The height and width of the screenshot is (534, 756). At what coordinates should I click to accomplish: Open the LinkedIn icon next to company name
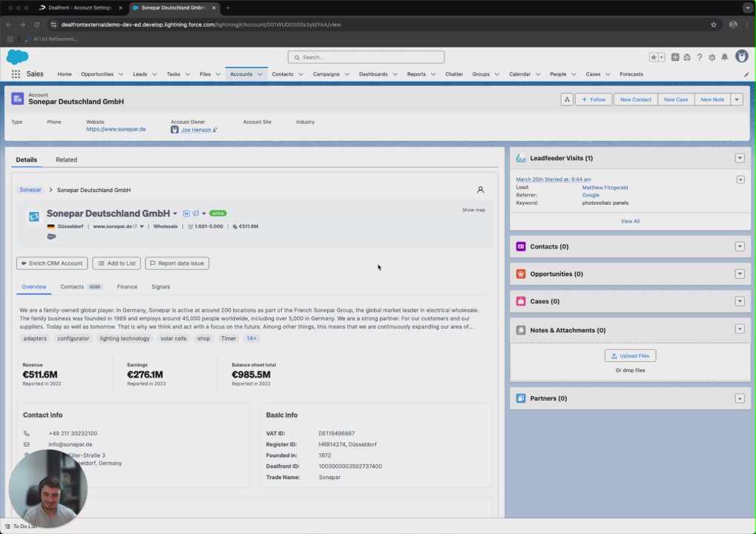point(186,214)
